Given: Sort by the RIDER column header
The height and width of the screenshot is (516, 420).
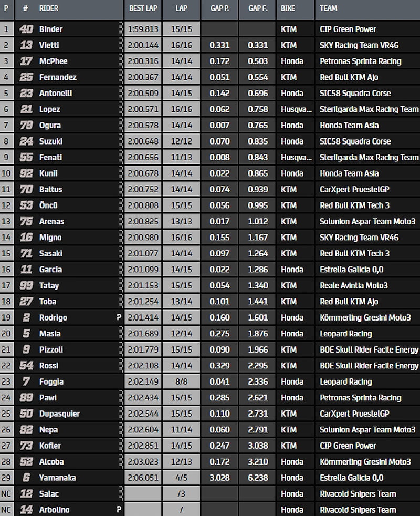Looking at the screenshot, I should pos(49,8).
